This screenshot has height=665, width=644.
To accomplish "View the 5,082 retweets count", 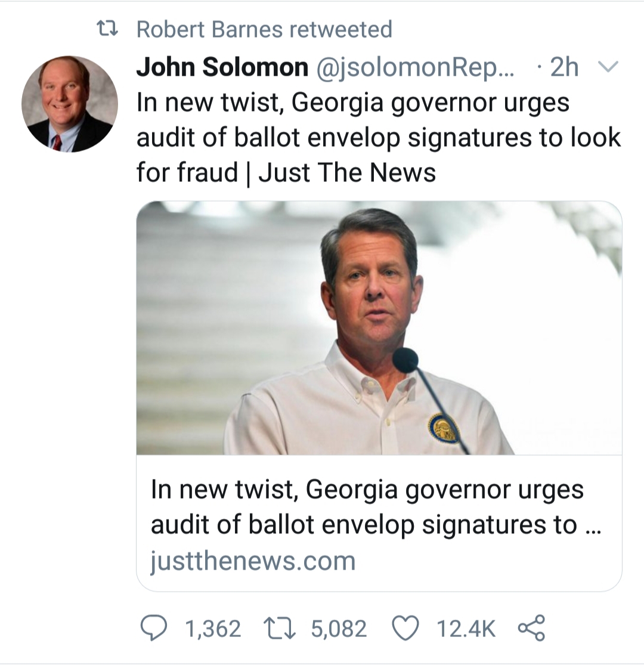I will tap(339, 629).
